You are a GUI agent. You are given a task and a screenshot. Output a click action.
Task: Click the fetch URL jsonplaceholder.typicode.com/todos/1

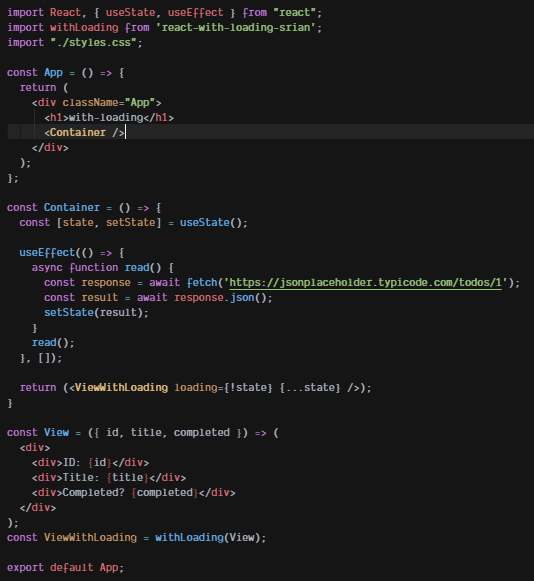[365, 283]
